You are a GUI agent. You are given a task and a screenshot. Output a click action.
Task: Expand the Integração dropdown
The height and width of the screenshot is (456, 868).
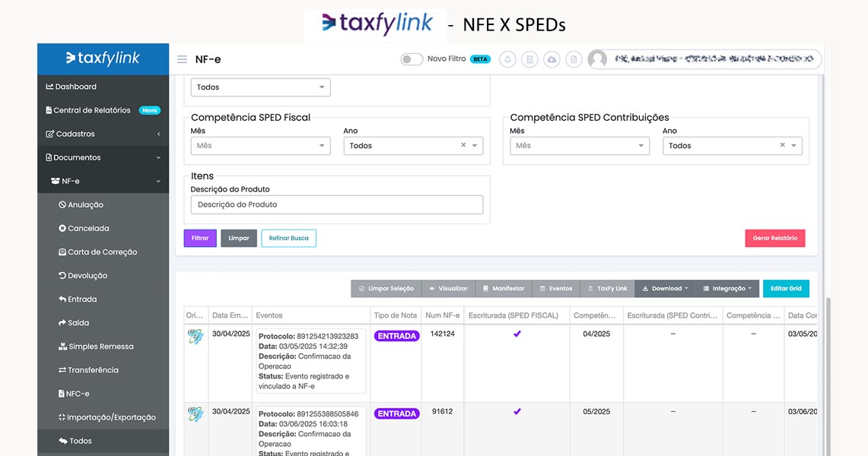tap(727, 289)
